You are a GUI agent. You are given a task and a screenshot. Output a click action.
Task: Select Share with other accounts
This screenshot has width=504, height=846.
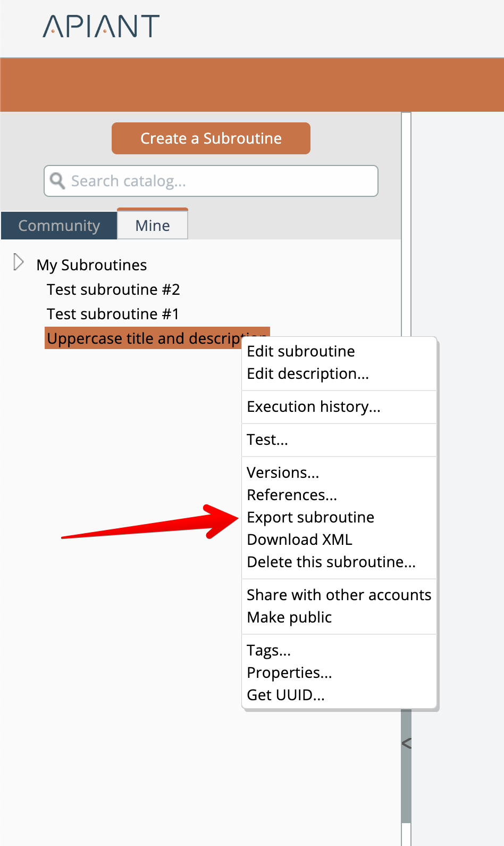[x=339, y=595]
